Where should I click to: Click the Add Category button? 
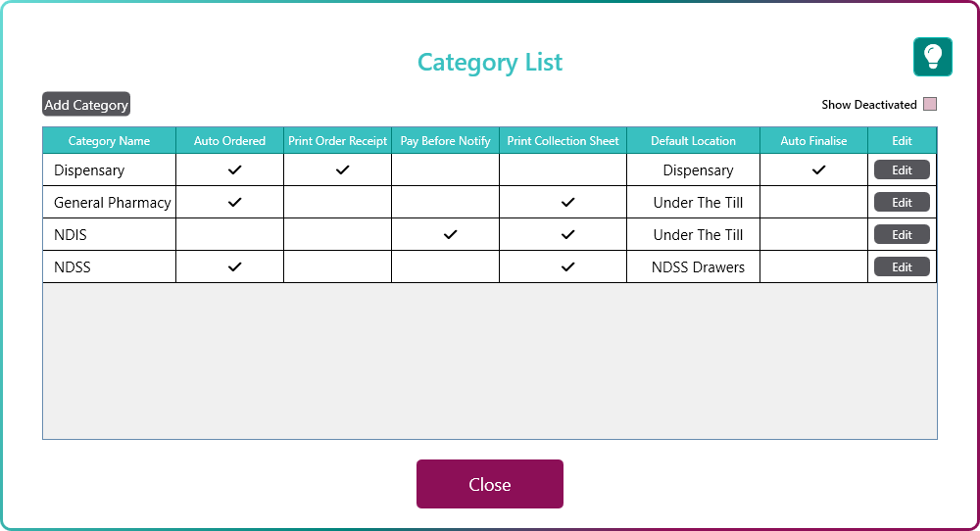86,105
